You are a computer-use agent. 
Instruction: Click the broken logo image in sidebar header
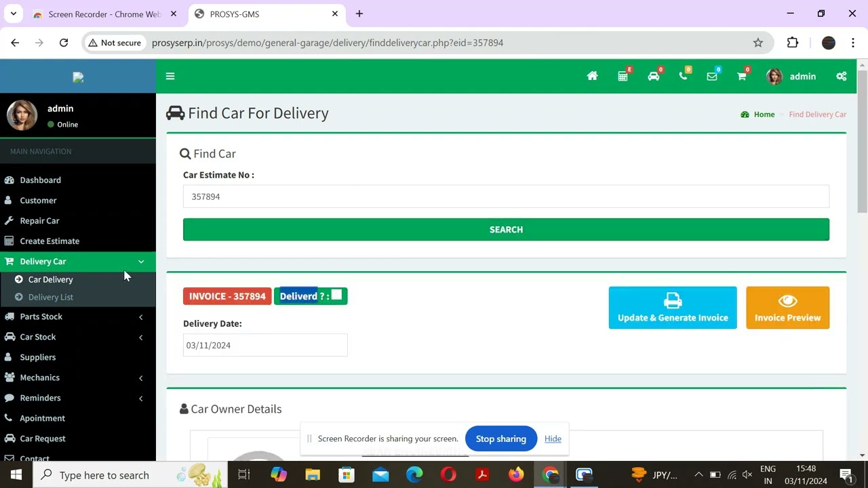coord(78,77)
